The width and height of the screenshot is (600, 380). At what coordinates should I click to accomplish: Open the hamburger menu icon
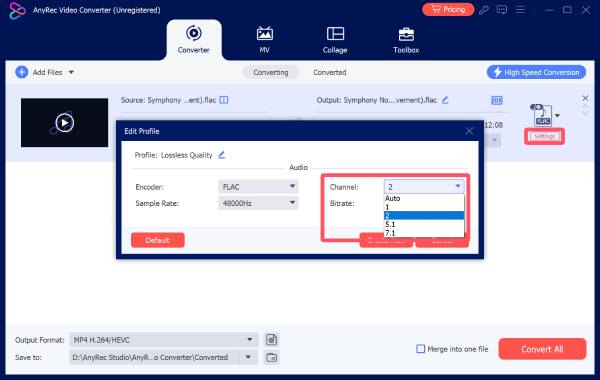[520, 10]
